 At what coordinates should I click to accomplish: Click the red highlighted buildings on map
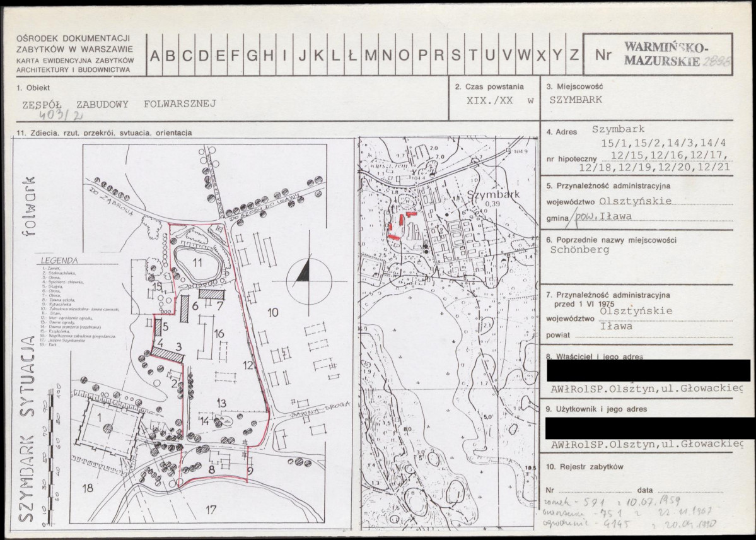[x=402, y=225]
